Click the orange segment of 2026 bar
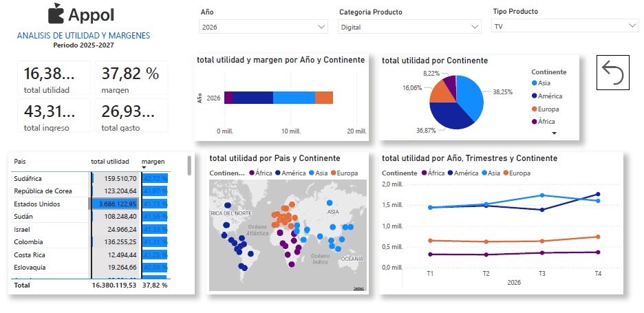Image resolution: width=644 pixels, height=313 pixels. coord(324,98)
